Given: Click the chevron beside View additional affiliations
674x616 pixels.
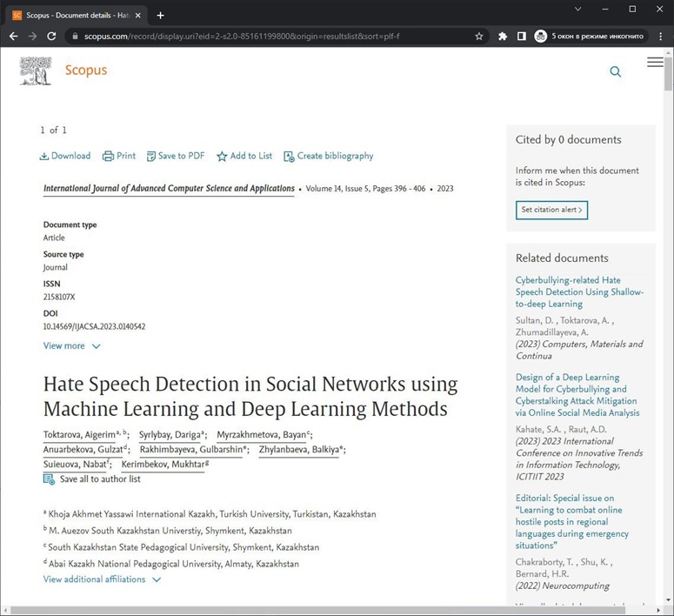Looking at the screenshot, I should [x=157, y=579].
